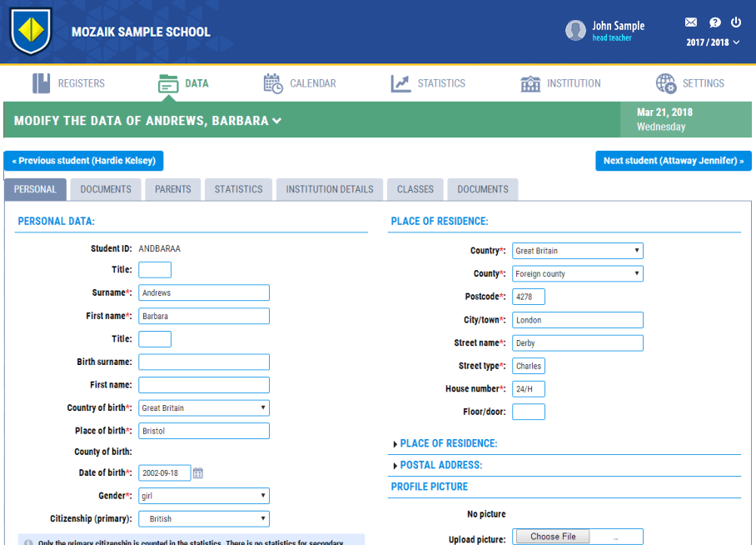
Task: Expand the 2017/2018 school year selector
Action: 713,42
